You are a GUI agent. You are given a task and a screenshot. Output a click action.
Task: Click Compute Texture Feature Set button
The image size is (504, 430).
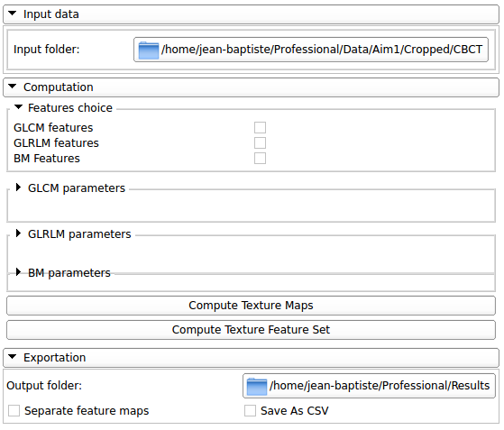pos(251,330)
